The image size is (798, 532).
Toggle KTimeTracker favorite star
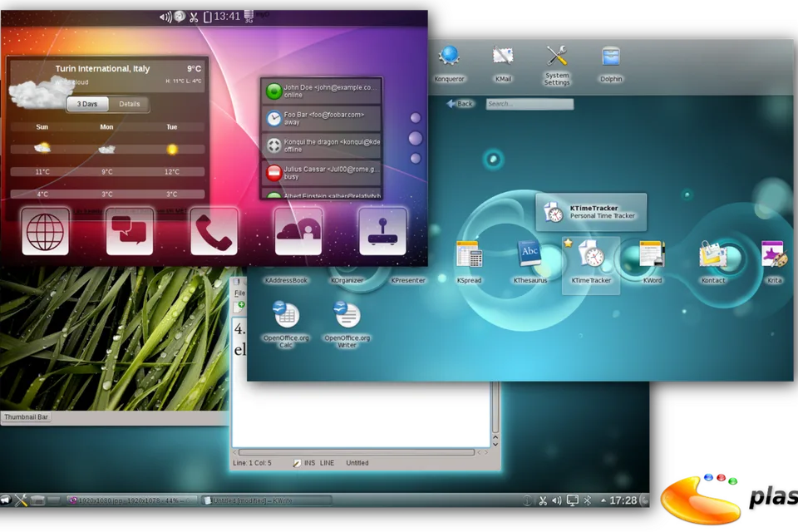[568, 244]
